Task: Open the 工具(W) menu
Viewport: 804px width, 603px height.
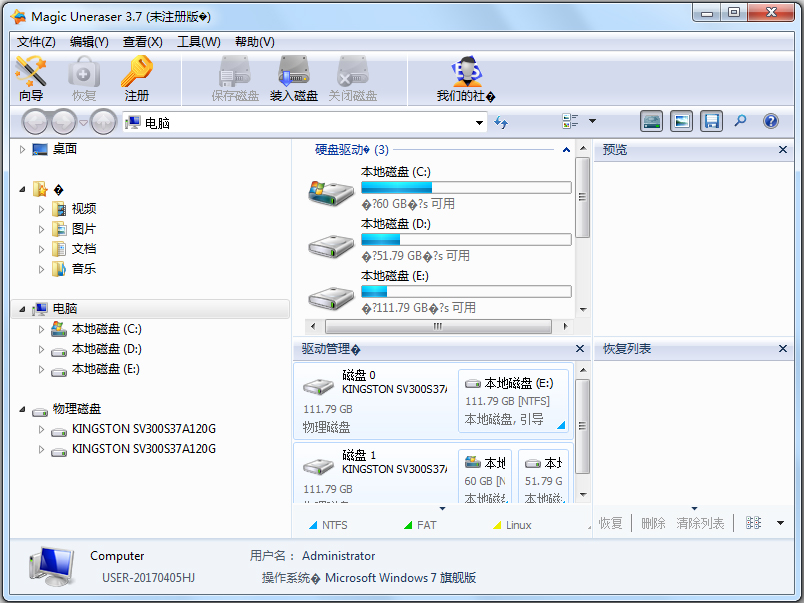Action: [x=198, y=42]
